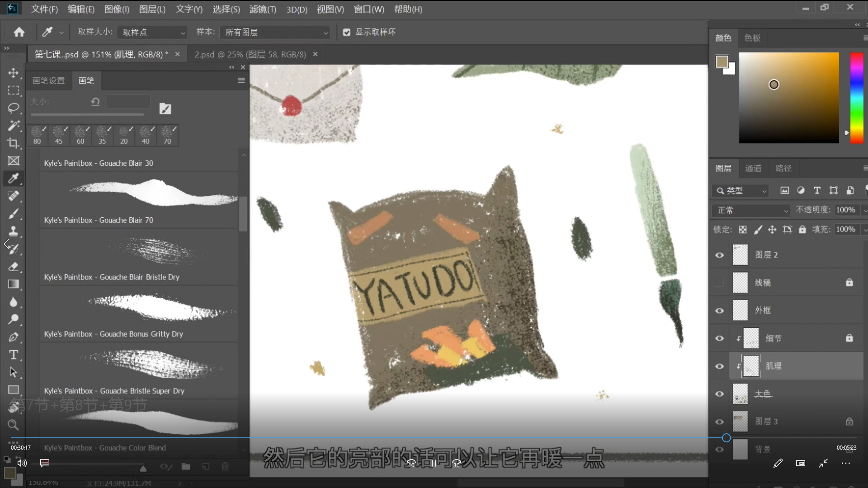The image size is (868, 488).
Task: Hide the 背景 layer
Action: pos(719,450)
